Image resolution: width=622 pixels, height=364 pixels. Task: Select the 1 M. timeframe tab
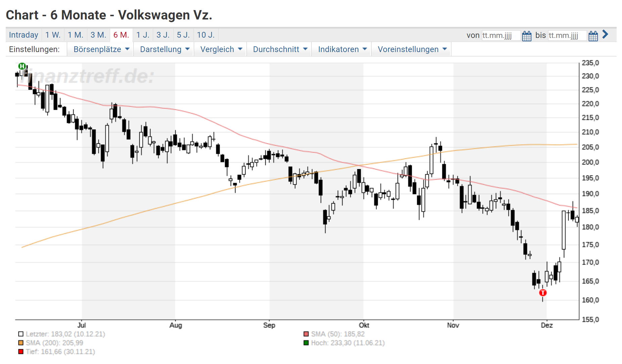[75, 35]
